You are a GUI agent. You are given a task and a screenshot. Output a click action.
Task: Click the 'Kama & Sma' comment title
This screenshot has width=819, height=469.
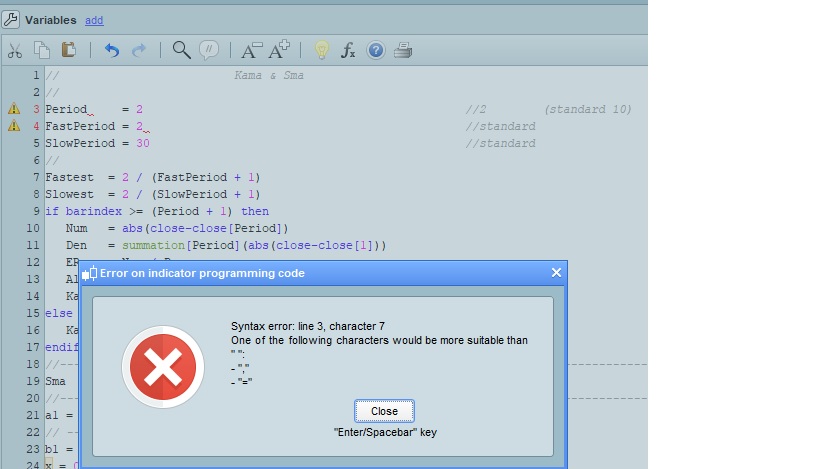[269, 75]
